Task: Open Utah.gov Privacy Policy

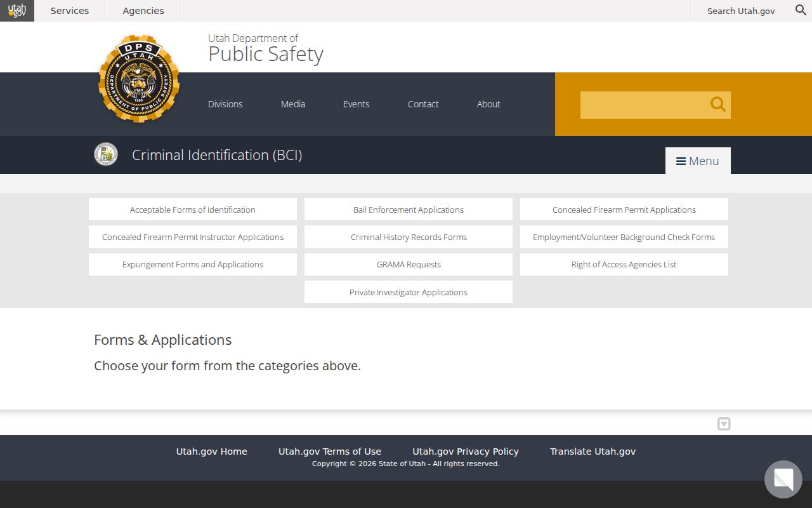Action: (x=466, y=451)
